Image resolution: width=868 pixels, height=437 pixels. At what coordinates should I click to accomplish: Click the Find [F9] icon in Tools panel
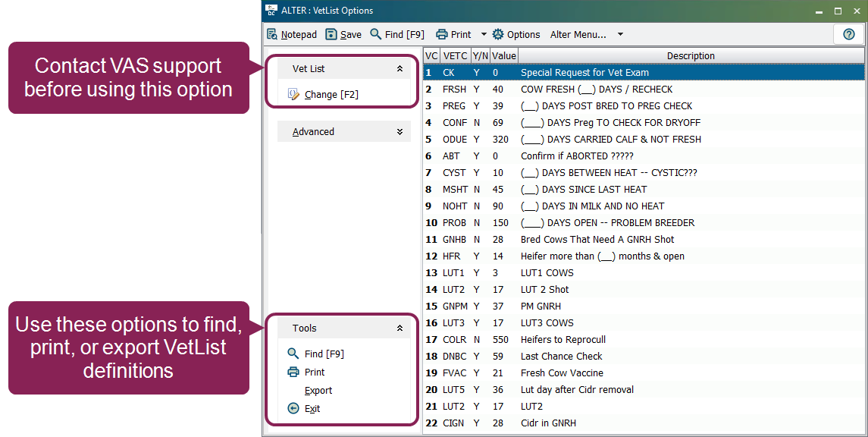(x=294, y=354)
